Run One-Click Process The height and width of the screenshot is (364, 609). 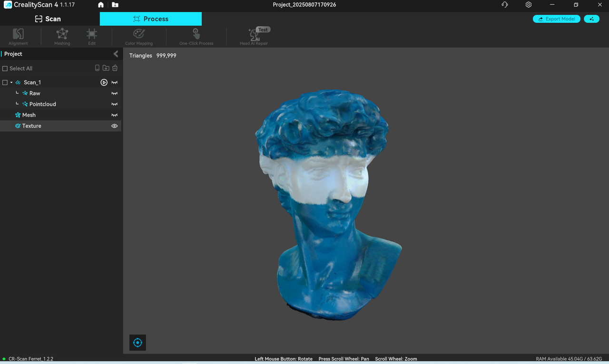click(196, 36)
